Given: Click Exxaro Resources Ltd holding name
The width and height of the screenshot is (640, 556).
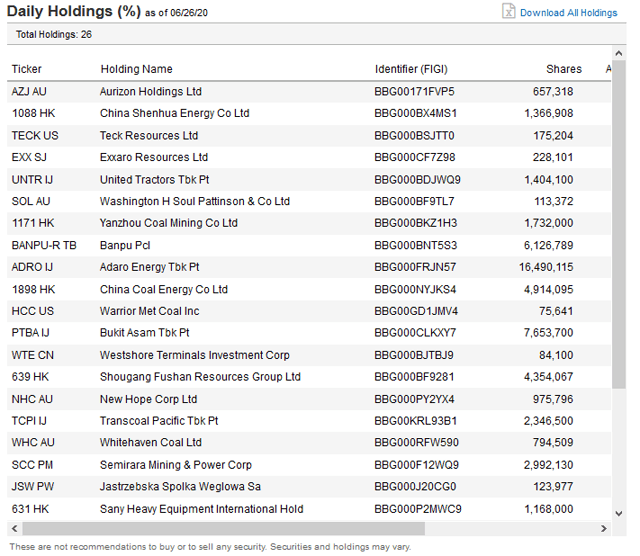Looking at the screenshot, I should click(x=154, y=157).
